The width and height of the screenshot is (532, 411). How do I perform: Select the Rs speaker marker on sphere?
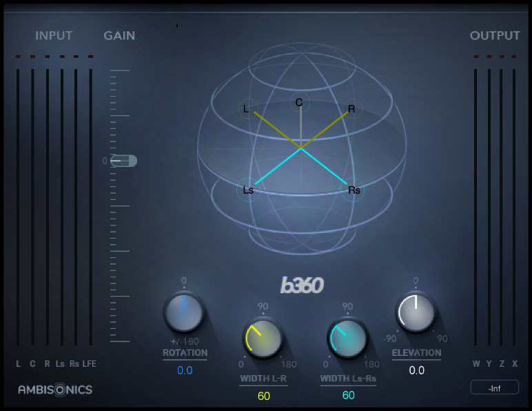pos(353,190)
